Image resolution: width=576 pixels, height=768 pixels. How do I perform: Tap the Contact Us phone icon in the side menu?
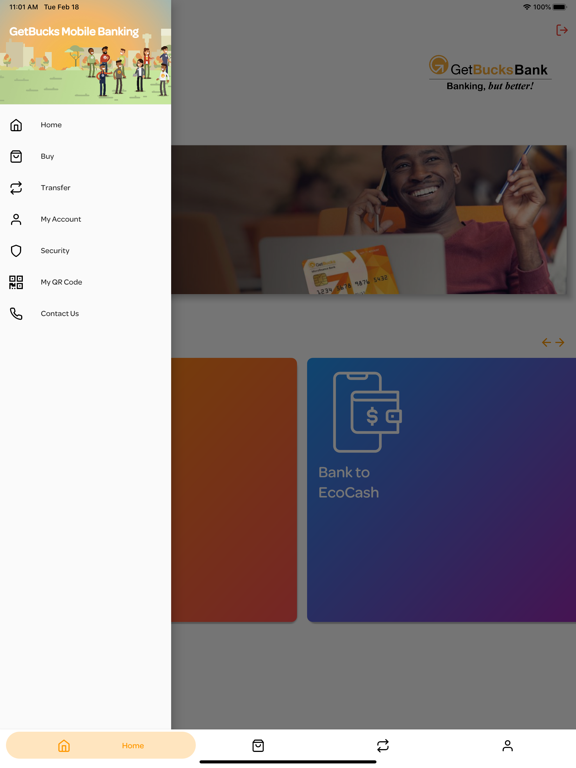click(16, 313)
